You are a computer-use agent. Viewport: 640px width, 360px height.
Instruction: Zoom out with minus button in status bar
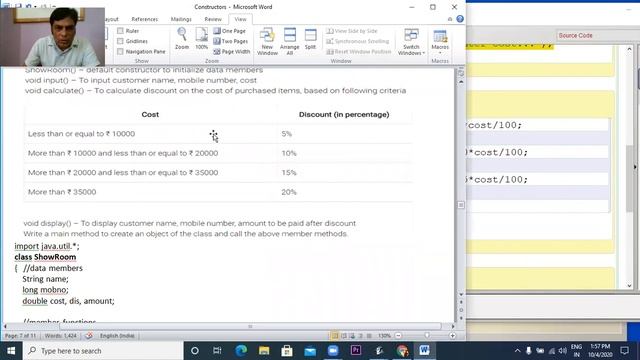(398, 336)
